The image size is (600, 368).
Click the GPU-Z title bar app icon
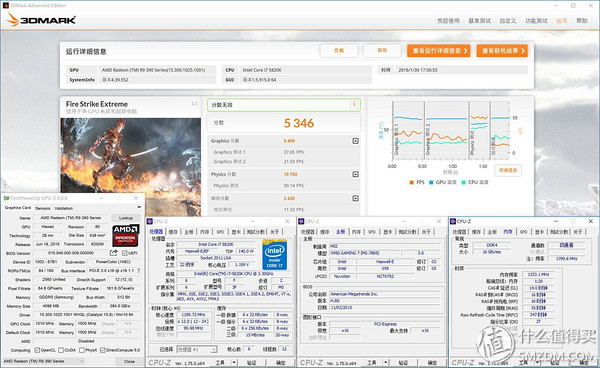click(x=6, y=198)
